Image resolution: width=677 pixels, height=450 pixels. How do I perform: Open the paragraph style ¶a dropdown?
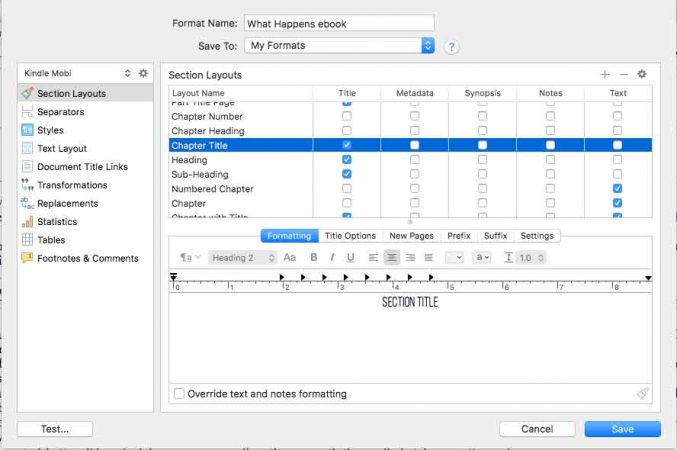pyautogui.click(x=190, y=258)
